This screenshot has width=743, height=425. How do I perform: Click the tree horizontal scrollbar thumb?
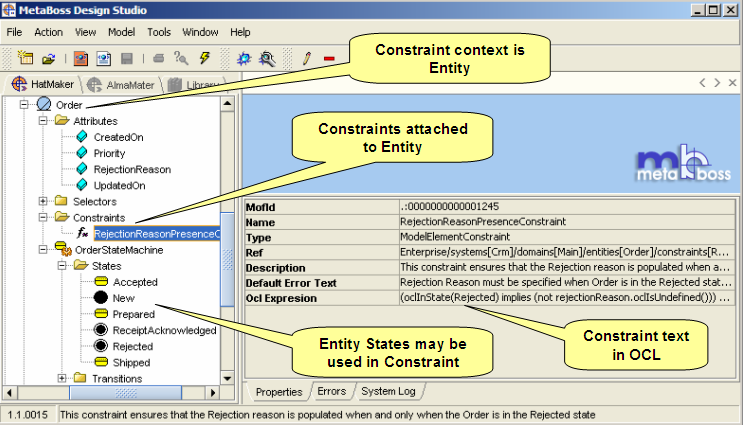126,393
